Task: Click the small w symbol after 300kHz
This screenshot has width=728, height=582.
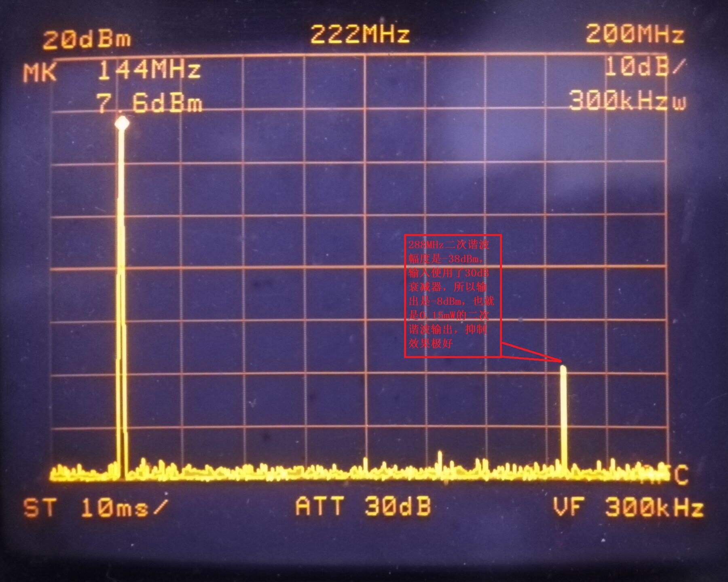Action: [x=679, y=103]
